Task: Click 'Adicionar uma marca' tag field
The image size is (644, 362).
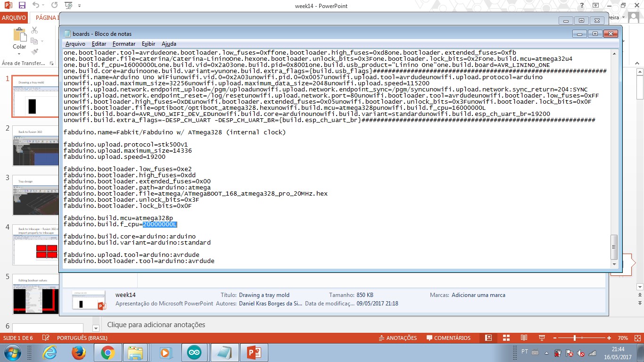Action: (479, 295)
